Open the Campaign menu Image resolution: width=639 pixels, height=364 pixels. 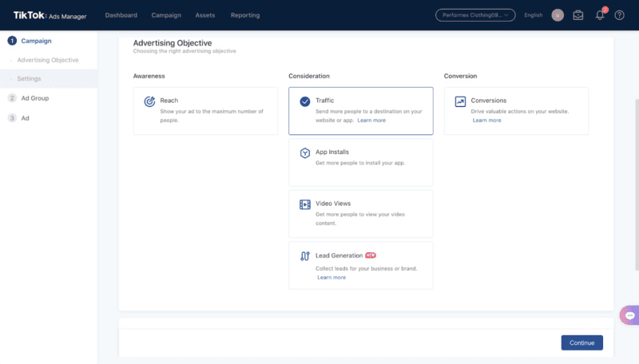(x=167, y=15)
